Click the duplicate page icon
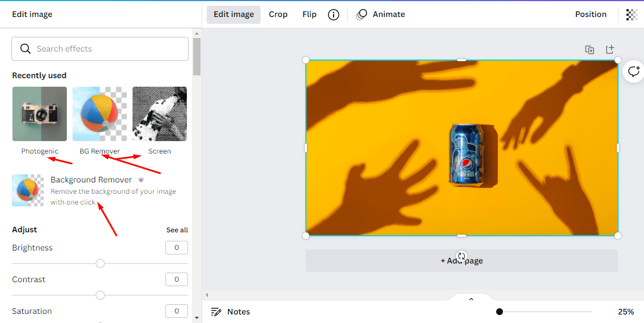The width and height of the screenshot is (644, 323). (x=590, y=50)
